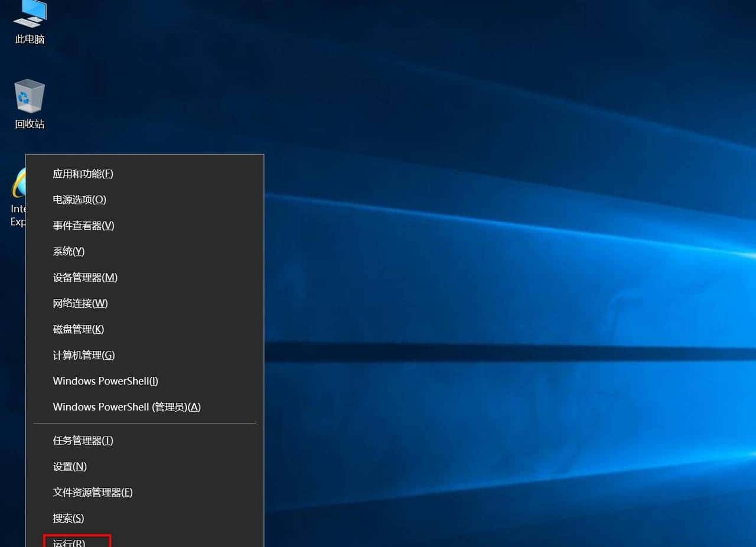
Task: Open Windows PowerShell 管理员 mode
Action: (x=126, y=407)
